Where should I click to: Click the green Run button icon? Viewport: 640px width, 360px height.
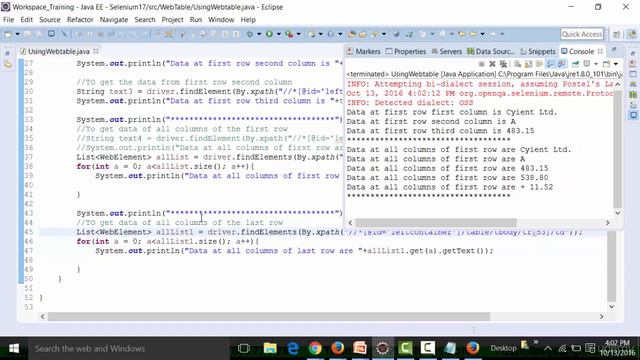(269, 34)
